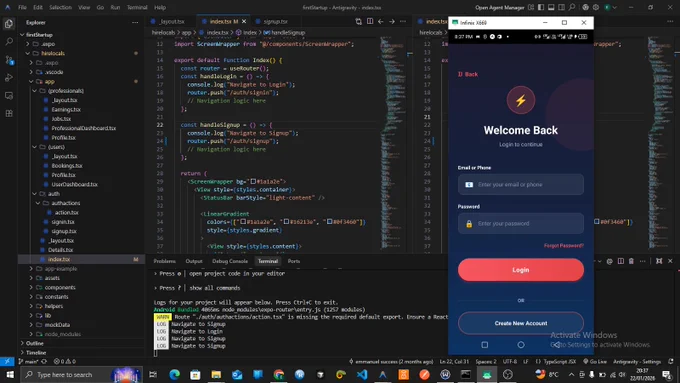This screenshot has height=383, width=680.
Task: Delete terminal with trash icon
Action: coord(631,261)
